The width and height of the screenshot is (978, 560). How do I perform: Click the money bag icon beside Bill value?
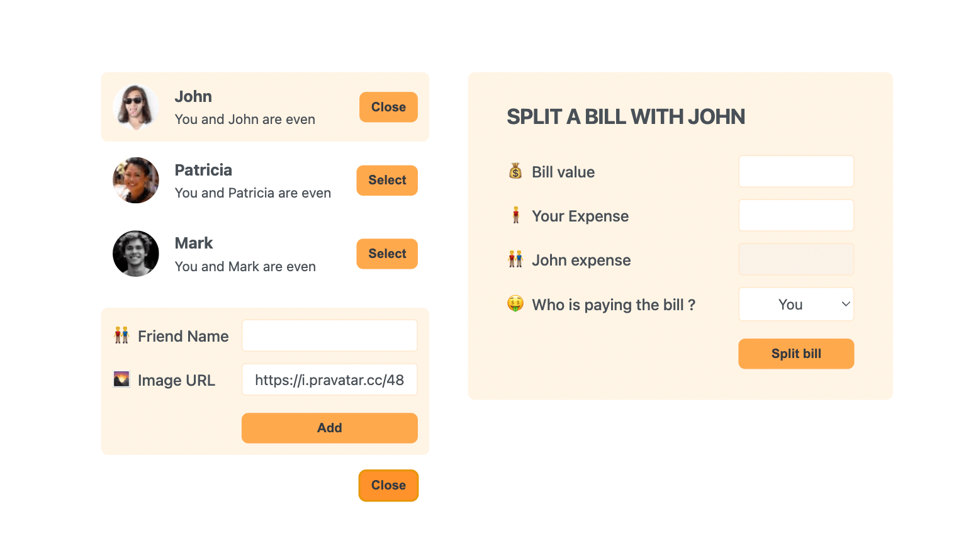[515, 171]
